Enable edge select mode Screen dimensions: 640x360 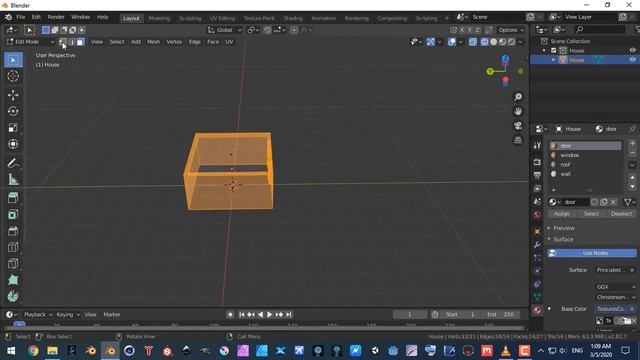point(71,42)
